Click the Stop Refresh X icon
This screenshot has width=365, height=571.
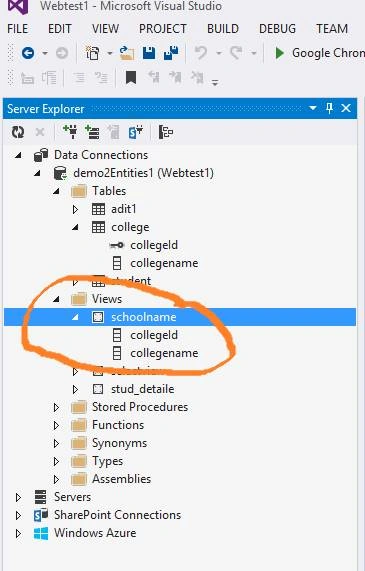[x=40, y=132]
